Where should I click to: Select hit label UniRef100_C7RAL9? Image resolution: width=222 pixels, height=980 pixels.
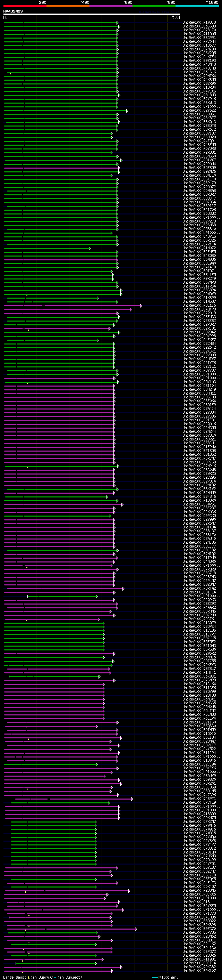tap(199, 313)
